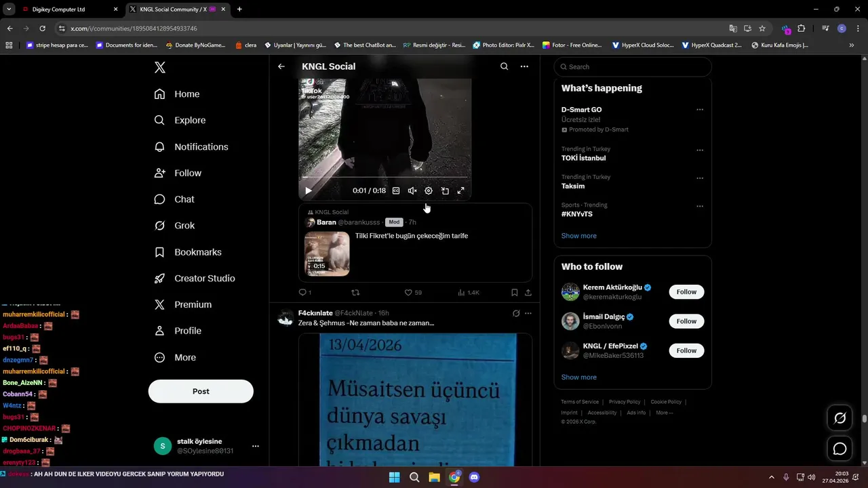Open D-Smart GO promoted options
This screenshot has width=868, height=488.
(x=700, y=110)
